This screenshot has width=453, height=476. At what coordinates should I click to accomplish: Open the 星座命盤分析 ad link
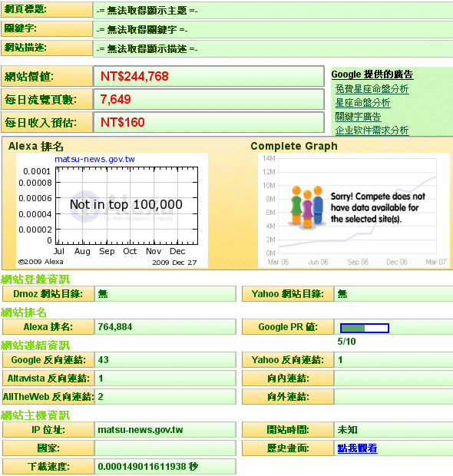pos(362,103)
